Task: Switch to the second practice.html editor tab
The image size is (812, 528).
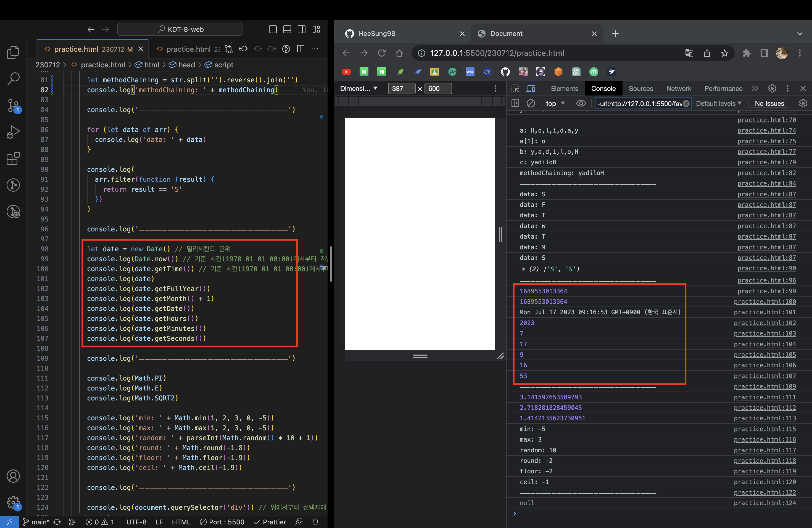Action: [188, 49]
